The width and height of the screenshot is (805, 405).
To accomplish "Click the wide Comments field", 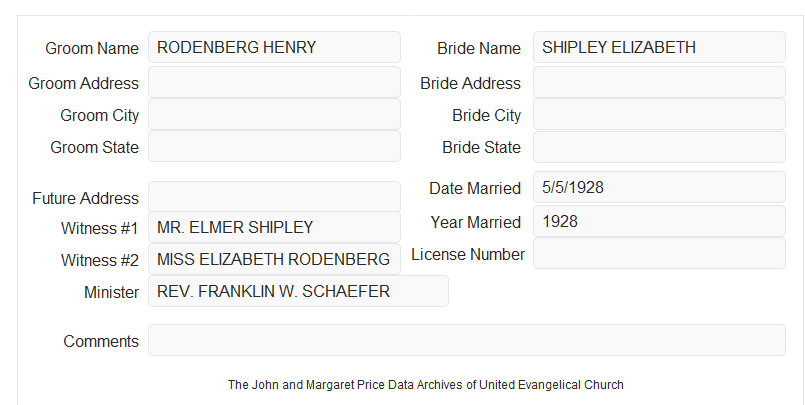I will point(467,340).
